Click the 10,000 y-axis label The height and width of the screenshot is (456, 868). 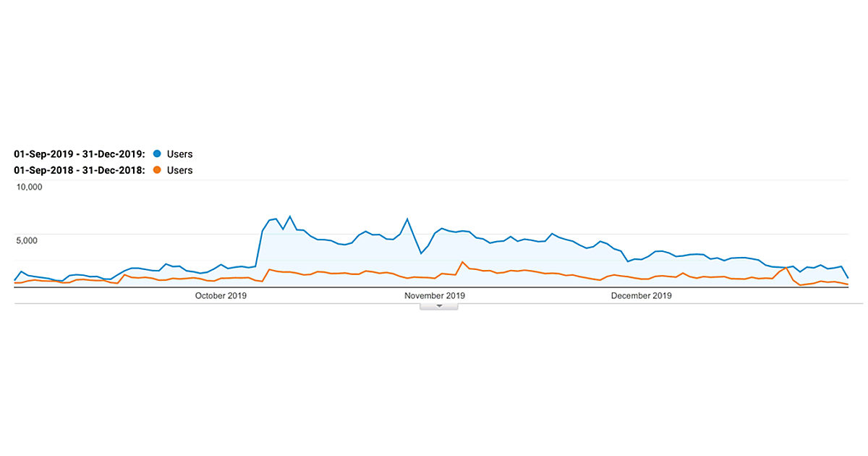[x=30, y=187]
